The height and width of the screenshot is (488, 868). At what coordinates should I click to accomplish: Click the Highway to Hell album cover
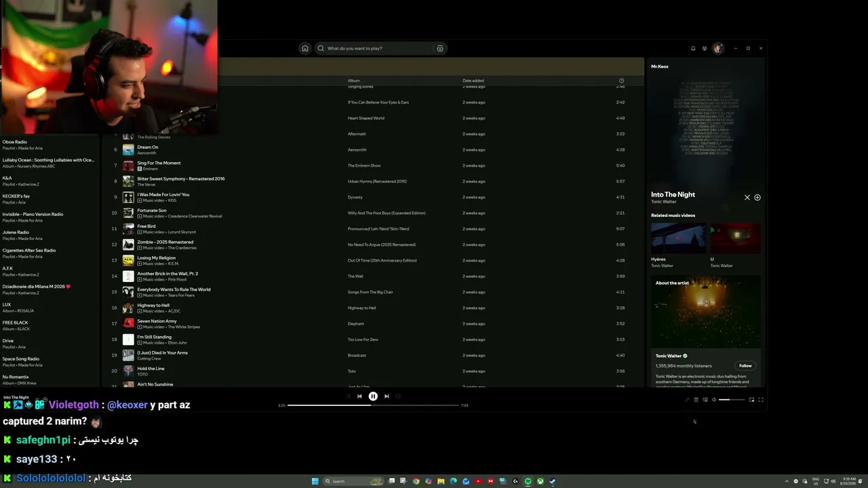128,308
